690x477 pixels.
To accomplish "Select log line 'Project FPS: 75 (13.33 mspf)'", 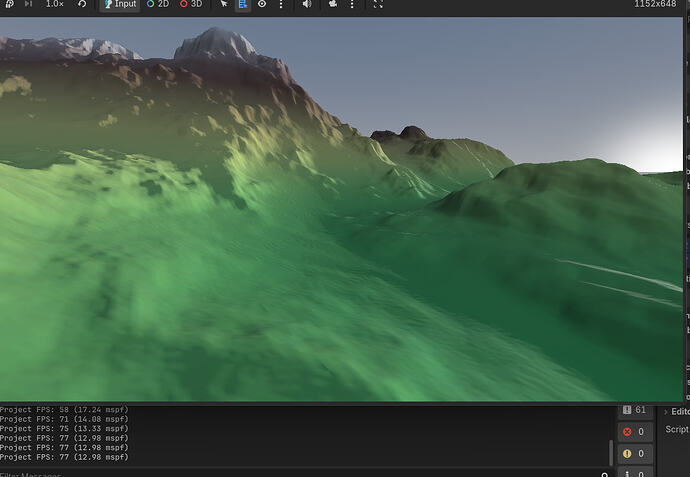I will (x=64, y=429).
